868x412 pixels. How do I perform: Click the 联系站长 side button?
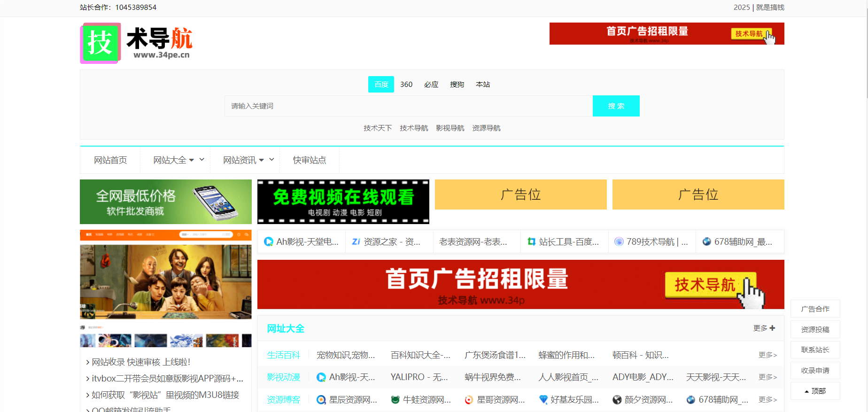(x=815, y=350)
